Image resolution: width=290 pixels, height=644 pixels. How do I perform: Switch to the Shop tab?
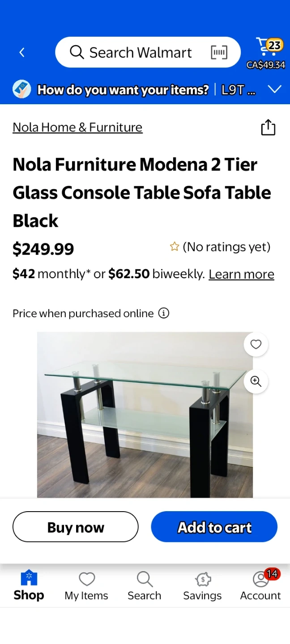point(29,586)
